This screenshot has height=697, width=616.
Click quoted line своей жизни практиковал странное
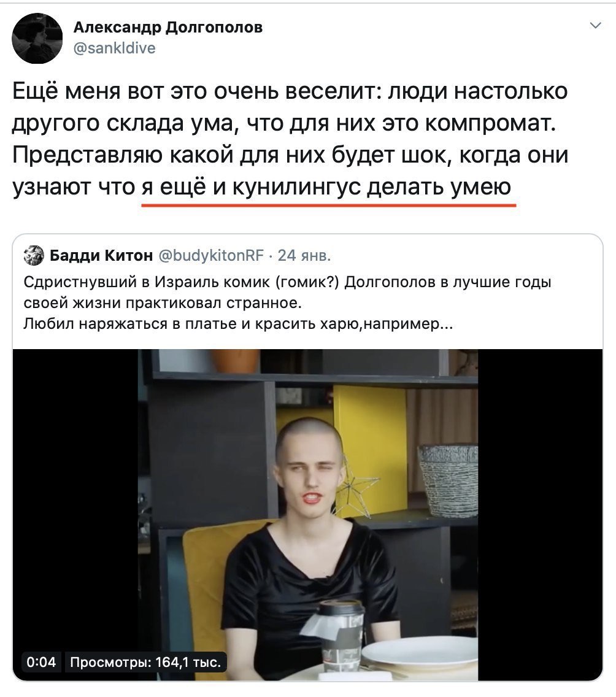pos(163,302)
